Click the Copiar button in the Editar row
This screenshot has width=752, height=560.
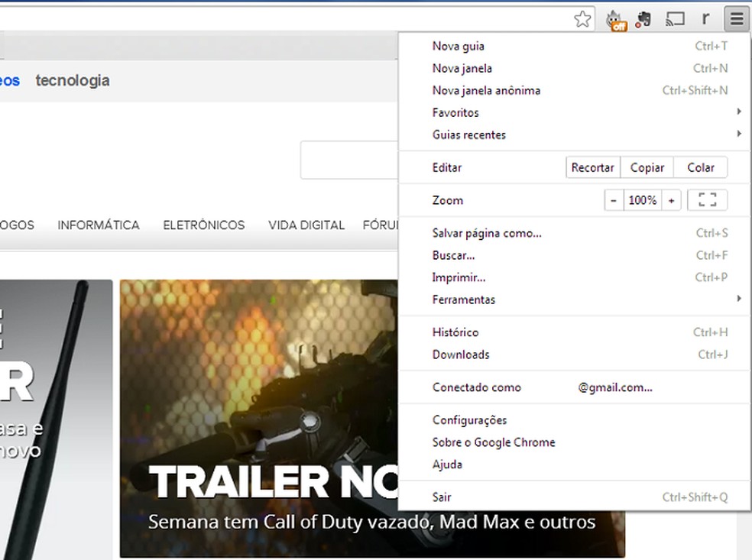click(647, 167)
